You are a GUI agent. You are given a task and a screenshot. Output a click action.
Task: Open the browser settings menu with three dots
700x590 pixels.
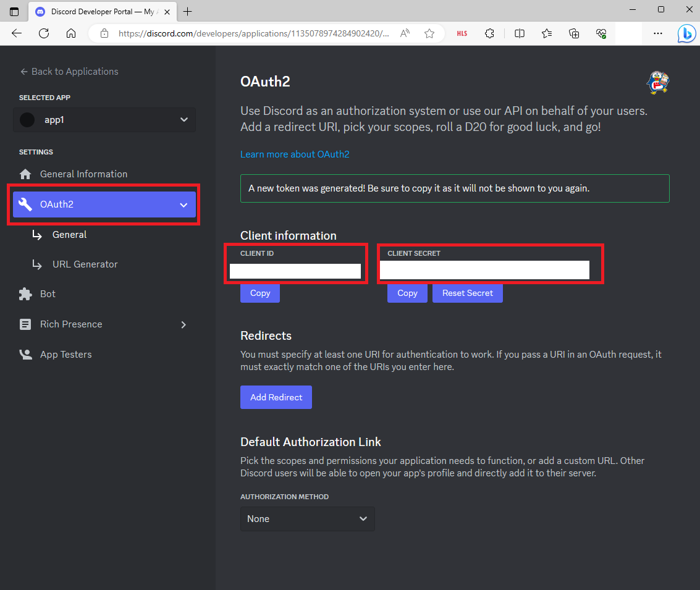tap(657, 33)
